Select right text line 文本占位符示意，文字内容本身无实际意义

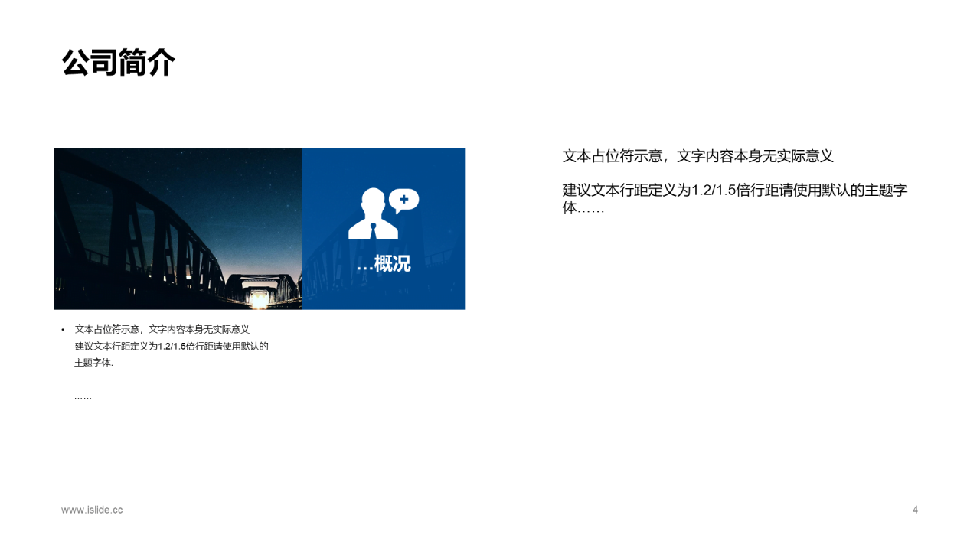pos(697,156)
